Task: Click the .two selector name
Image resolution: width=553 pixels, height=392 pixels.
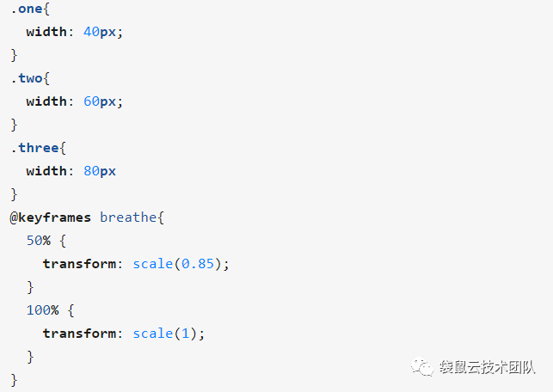Action: [27, 78]
